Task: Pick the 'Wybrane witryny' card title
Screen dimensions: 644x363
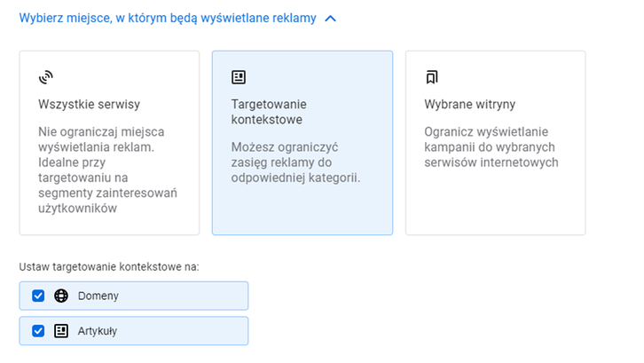Action: point(469,105)
